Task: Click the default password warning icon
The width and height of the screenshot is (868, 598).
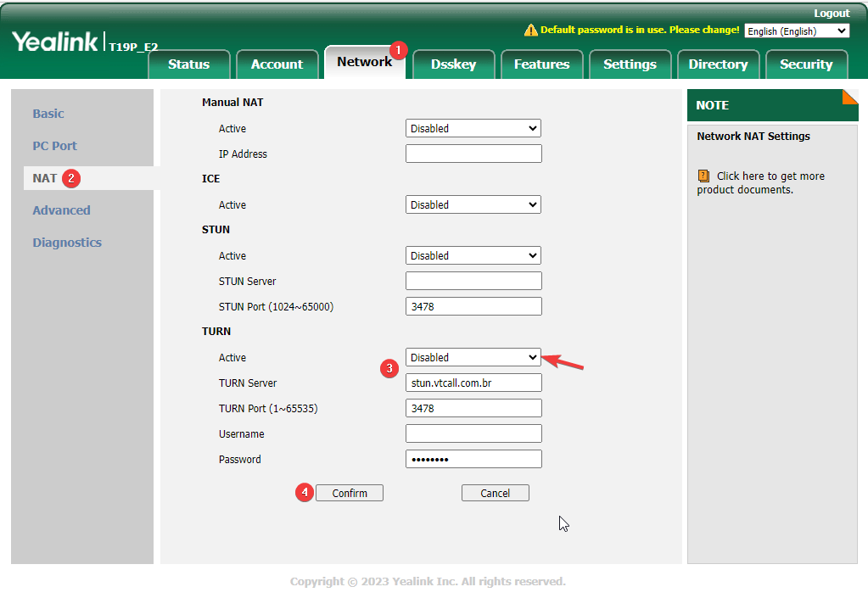Action: point(531,31)
